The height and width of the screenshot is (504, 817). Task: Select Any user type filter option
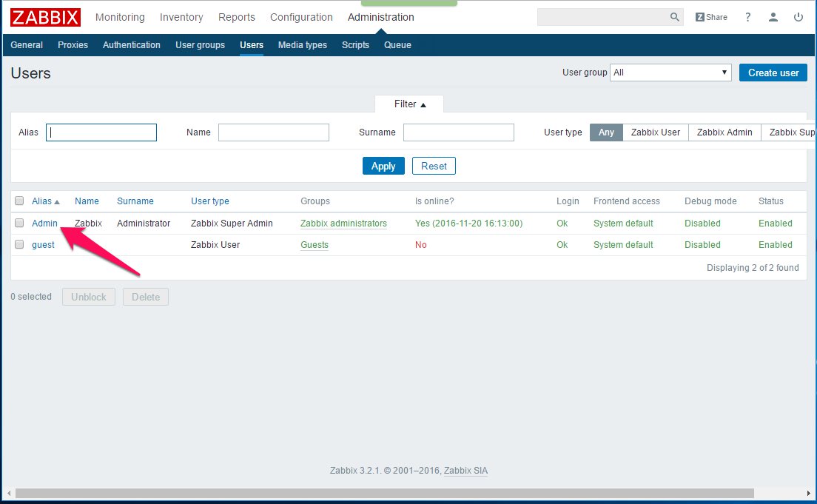coord(606,132)
